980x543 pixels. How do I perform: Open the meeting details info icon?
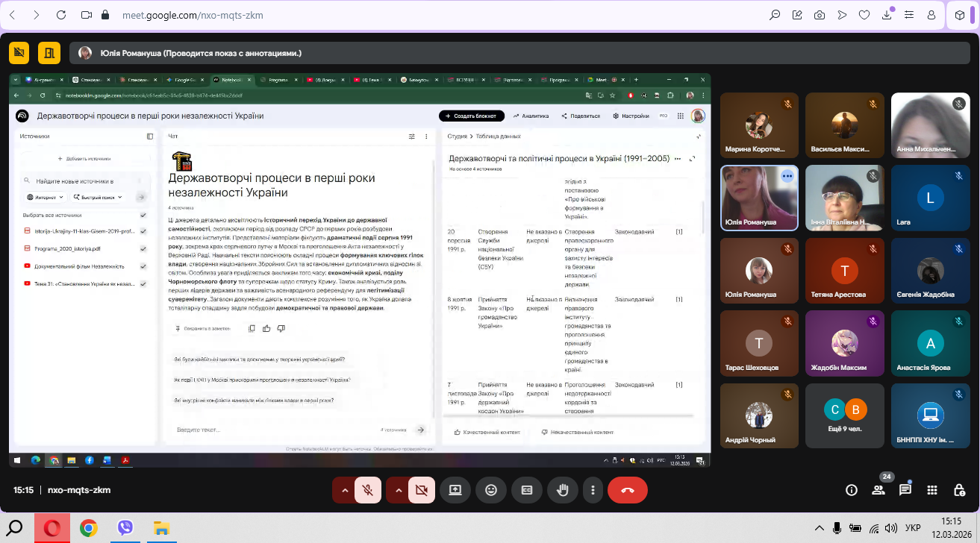pyautogui.click(x=851, y=490)
